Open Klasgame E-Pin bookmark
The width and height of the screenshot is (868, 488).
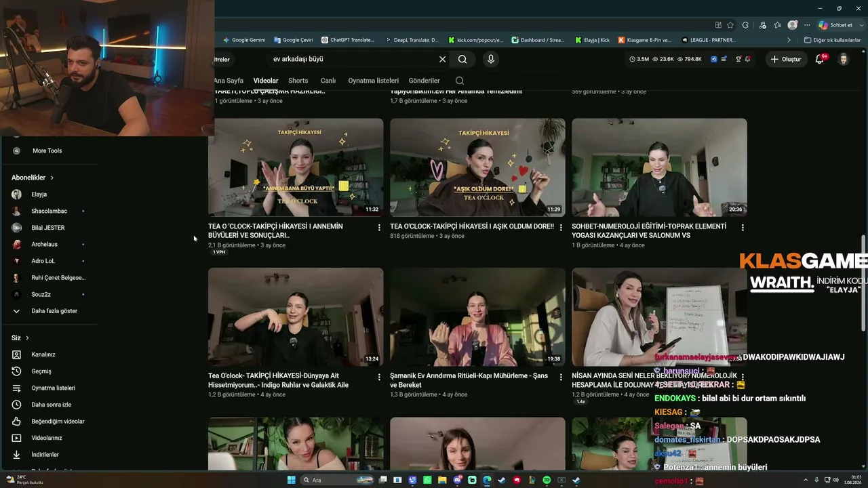point(645,40)
